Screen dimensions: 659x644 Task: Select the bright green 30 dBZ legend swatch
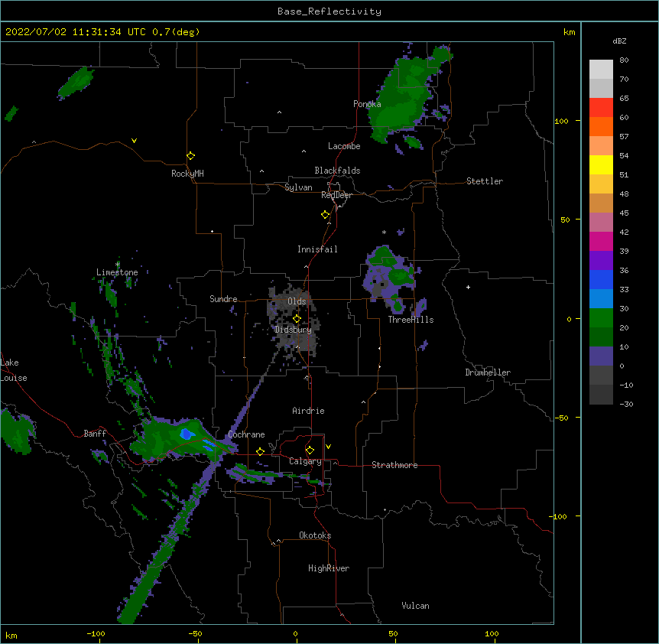pyautogui.click(x=601, y=318)
